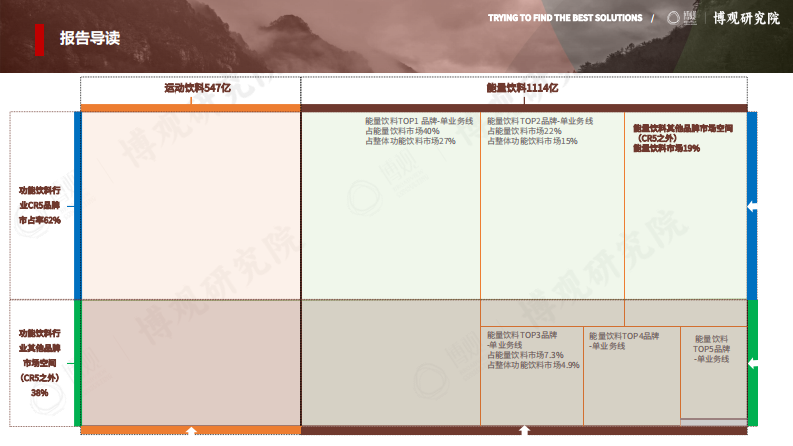Select the 运动饮料547亿 column header

click(198, 88)
